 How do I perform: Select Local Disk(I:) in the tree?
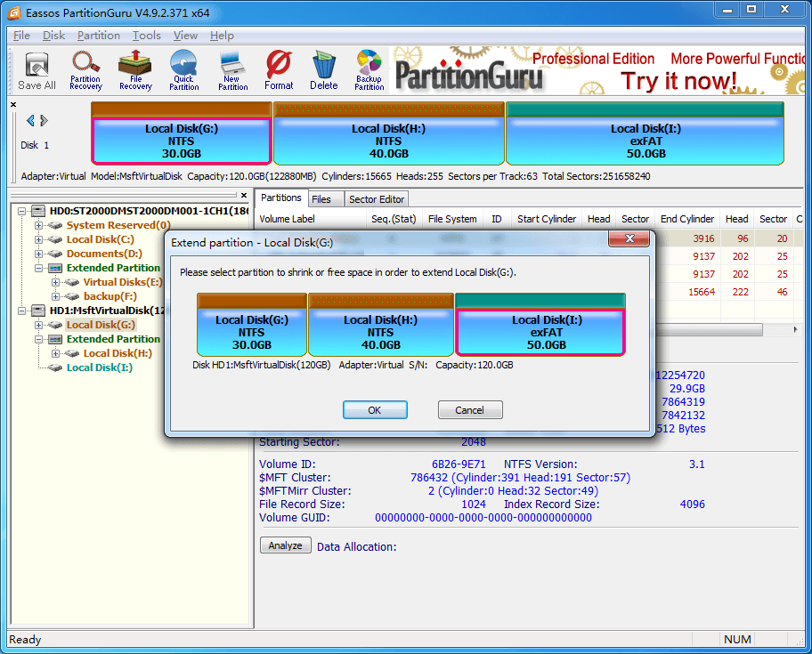(100, 367)
